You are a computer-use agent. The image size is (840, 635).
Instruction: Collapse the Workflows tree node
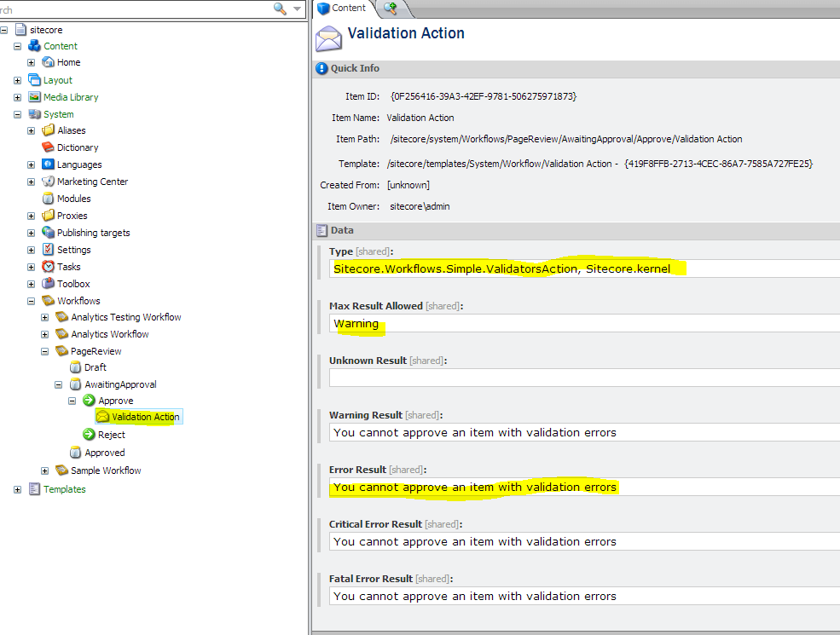31,301
